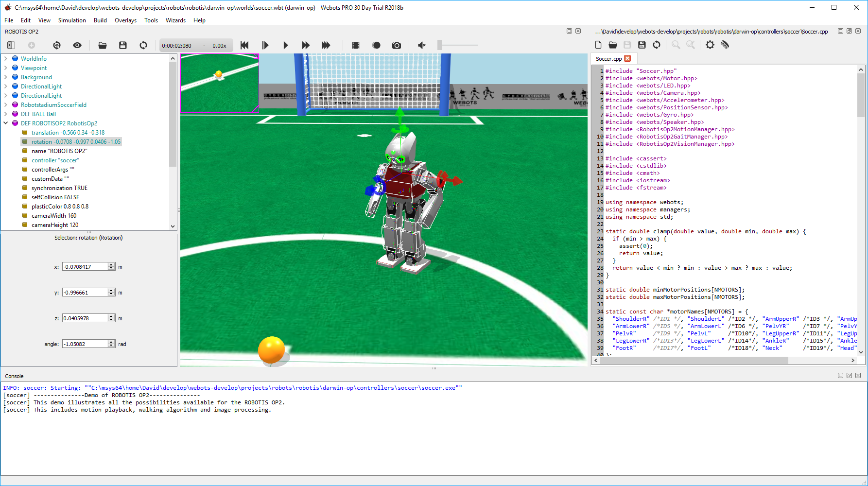The width and height of the screenshot is (868, 486).
Task: Create a new text file in editor
Action: tap(598, 45)
